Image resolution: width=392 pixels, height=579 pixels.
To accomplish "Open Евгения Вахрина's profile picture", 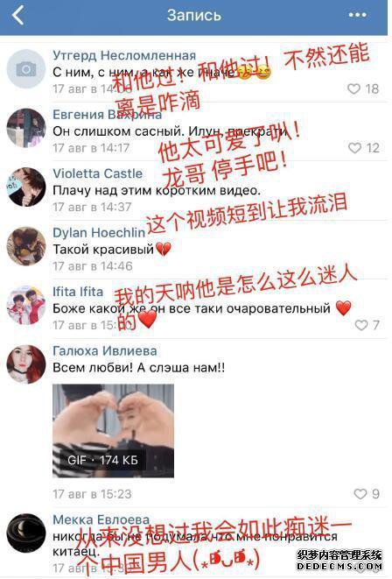I will [26, 128].
